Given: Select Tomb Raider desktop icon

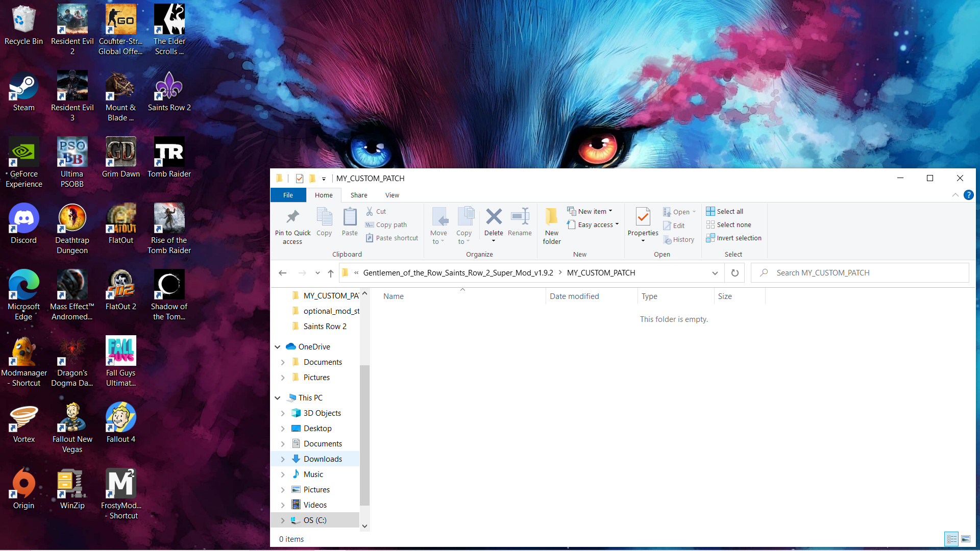Looking at the screenshot, I should (169, 158).
